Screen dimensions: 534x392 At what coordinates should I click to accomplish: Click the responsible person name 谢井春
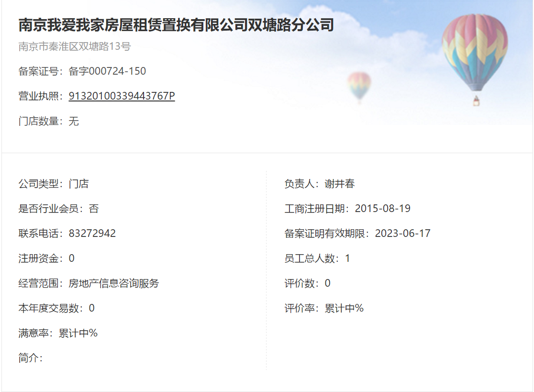coord(340,184)
